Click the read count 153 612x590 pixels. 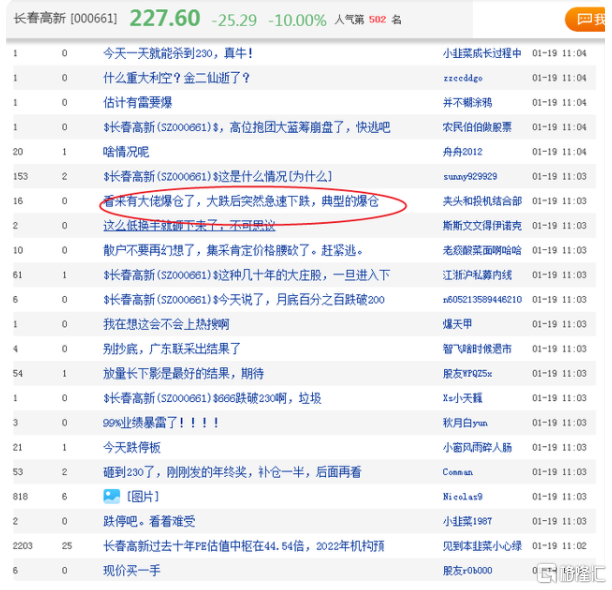point(20,176)
